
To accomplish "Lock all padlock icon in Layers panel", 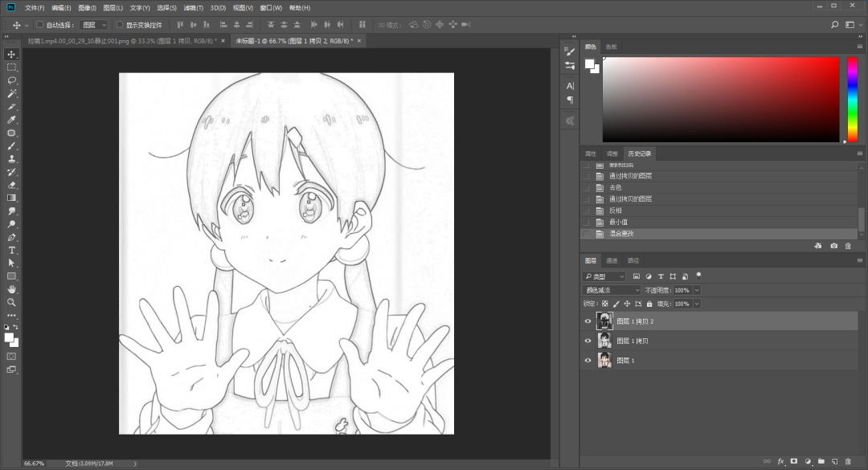I will click(649, 304).
